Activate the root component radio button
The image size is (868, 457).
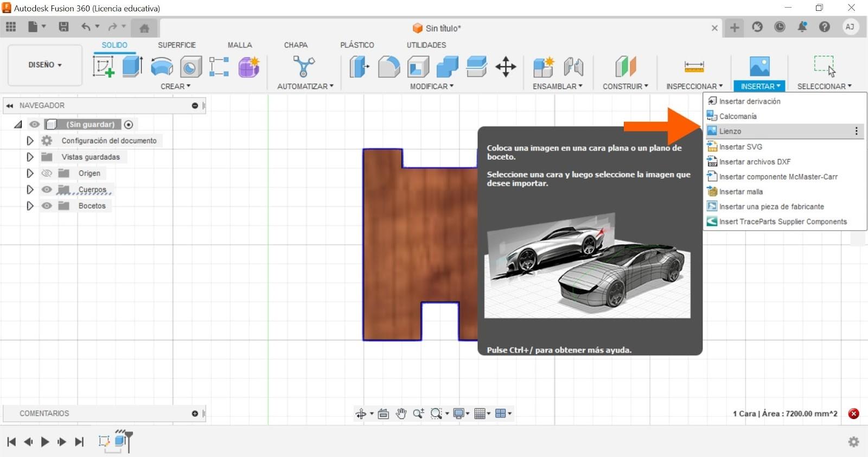coord(129,124)
